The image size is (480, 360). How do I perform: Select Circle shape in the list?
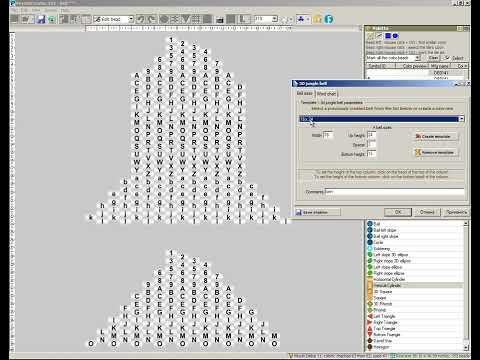tap(414, 242)
